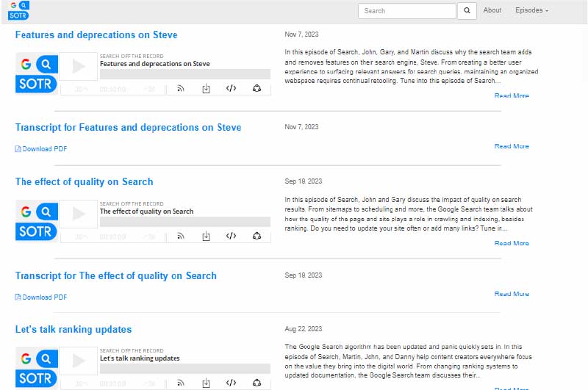
Task: Read More for effect of quality episode description
Action: tap(512, 244)
